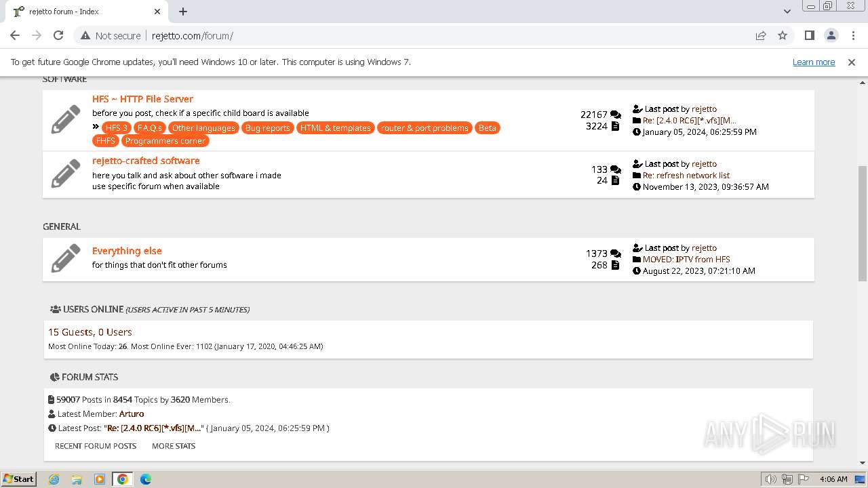The image size is (868, 488).
Task: Open latest member Arturo profile
Action: tap(132, 413)
